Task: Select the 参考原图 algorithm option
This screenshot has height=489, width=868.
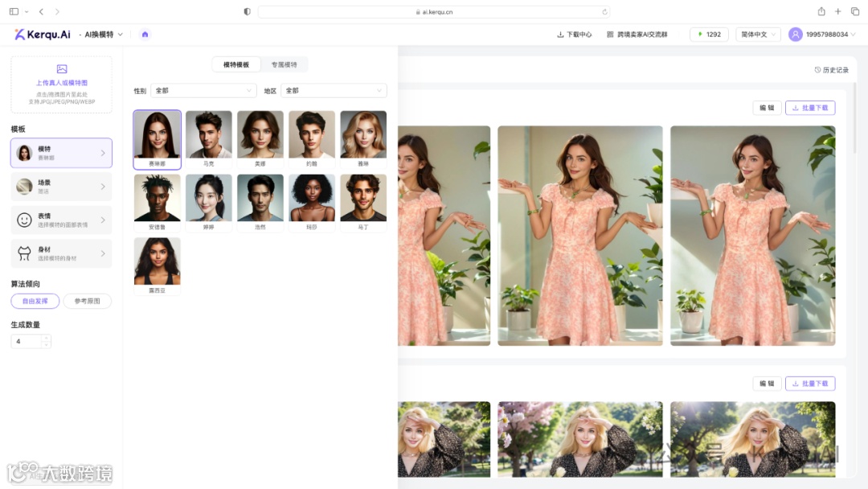Action: click(x=88, y=301)
